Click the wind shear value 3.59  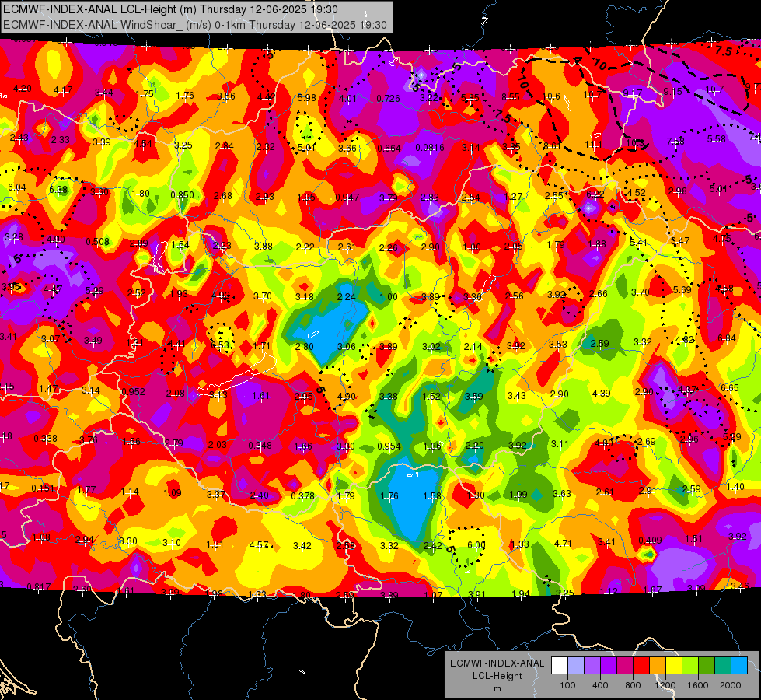click(x=473, y=396)
